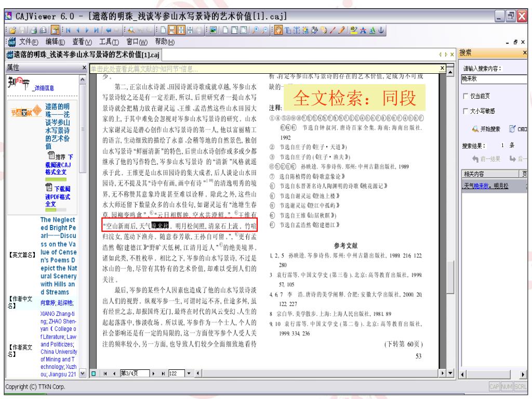Select the yellow text highlight tool
532x399 pixels.
pos(354,30)
